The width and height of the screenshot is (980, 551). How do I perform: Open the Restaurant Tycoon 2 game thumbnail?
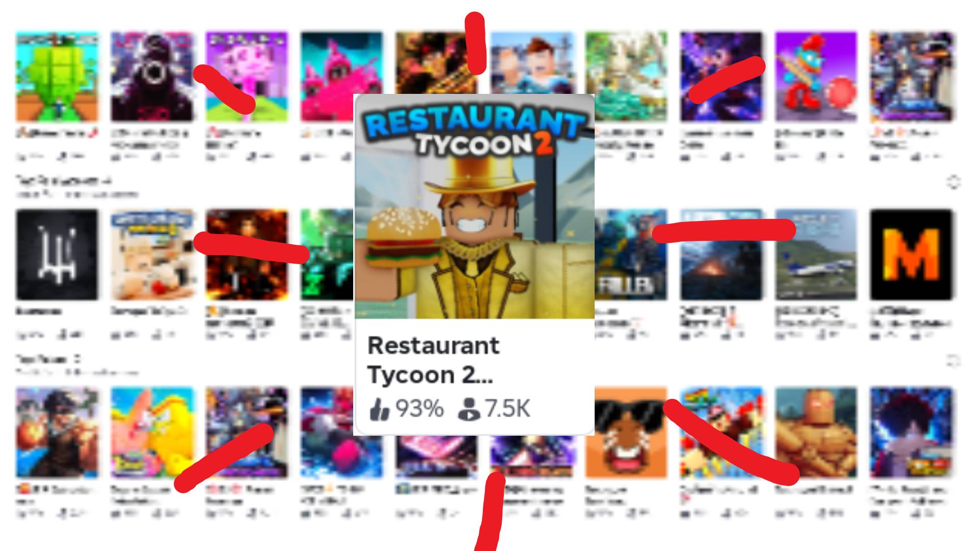(x=474, y=206)
